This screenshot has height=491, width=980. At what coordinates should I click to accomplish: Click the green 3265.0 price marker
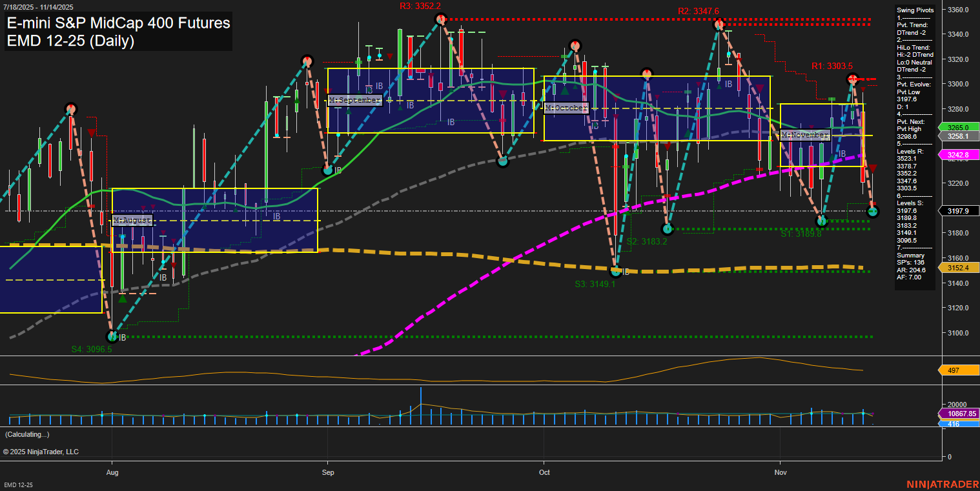[x=960, y=128]
